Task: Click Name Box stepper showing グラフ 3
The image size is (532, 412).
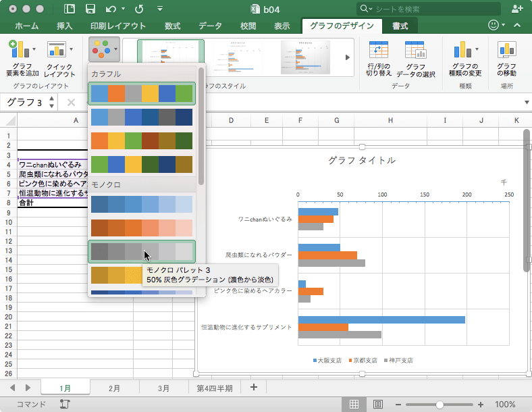Action: [x=51, y=102]
